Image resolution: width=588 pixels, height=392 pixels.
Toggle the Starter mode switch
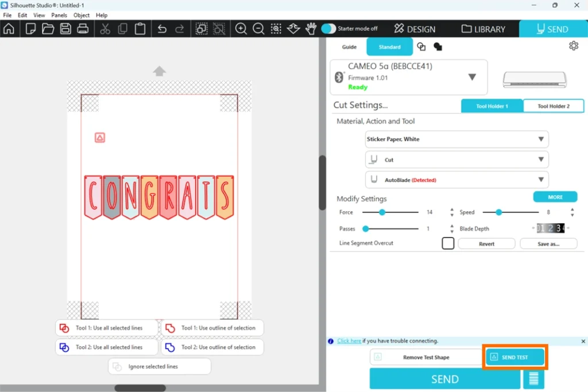[x=328, y=29]
